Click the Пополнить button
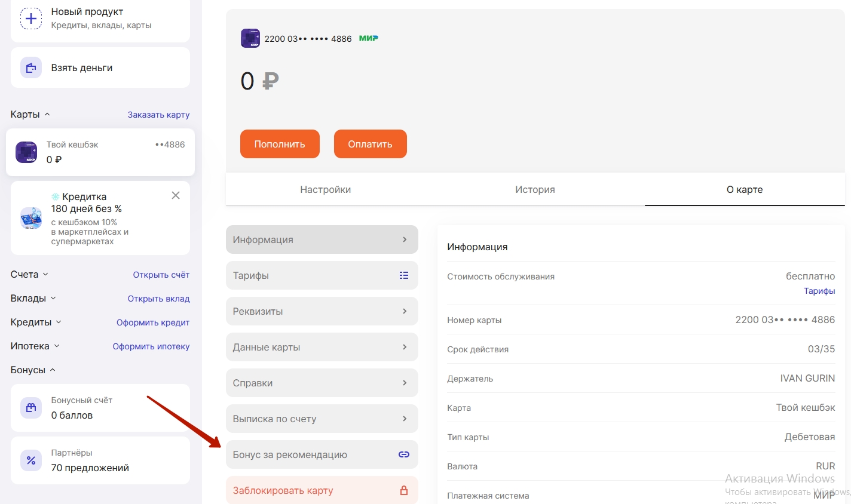Viewport: 851px width, 504px height. pos(280,144)
